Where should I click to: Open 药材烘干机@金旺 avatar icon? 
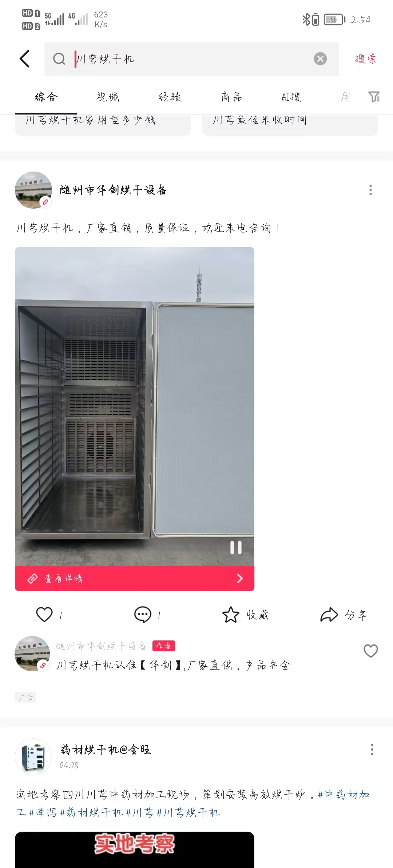33,756
